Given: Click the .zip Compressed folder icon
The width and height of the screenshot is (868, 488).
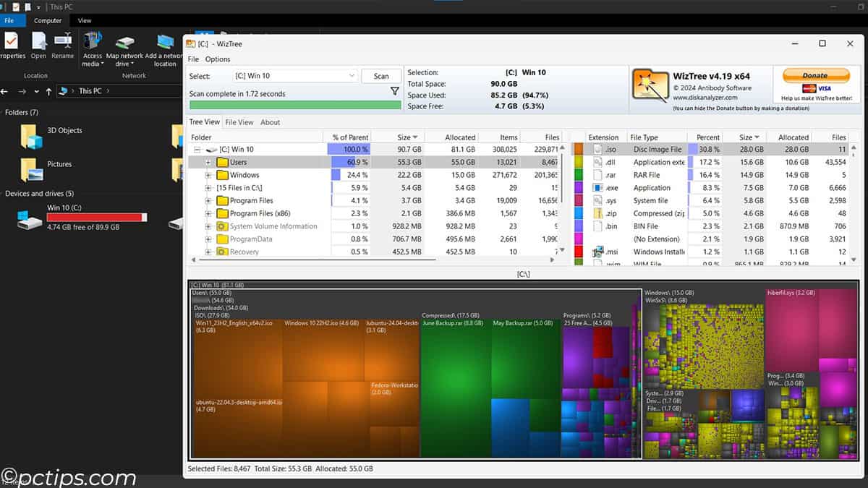Looking at the screenshot, I should (598, 213).
